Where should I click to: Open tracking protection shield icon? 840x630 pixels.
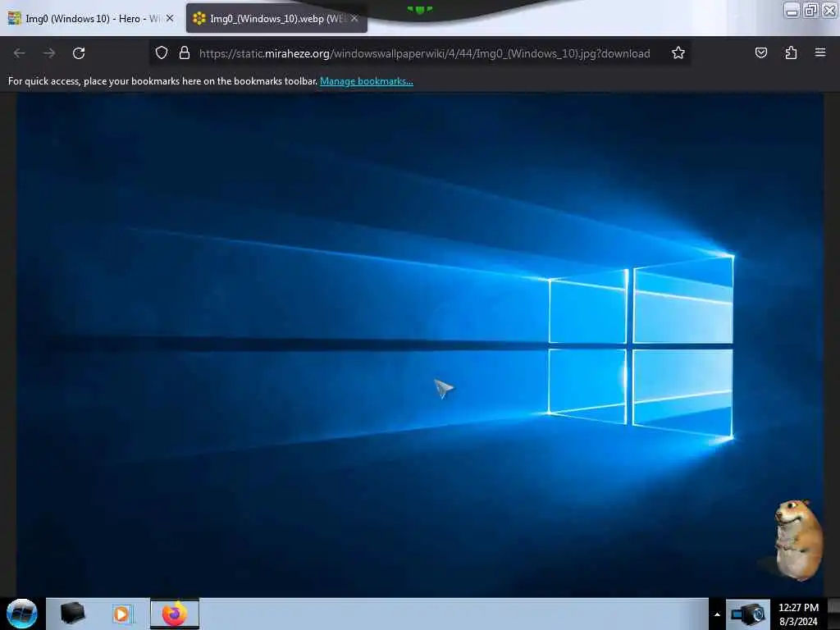(x=162, y=52)
